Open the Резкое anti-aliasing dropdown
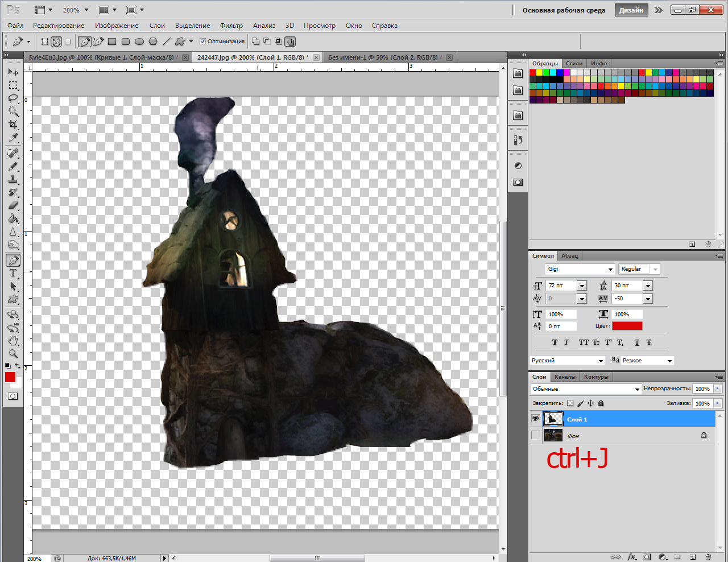 [647, 361]
